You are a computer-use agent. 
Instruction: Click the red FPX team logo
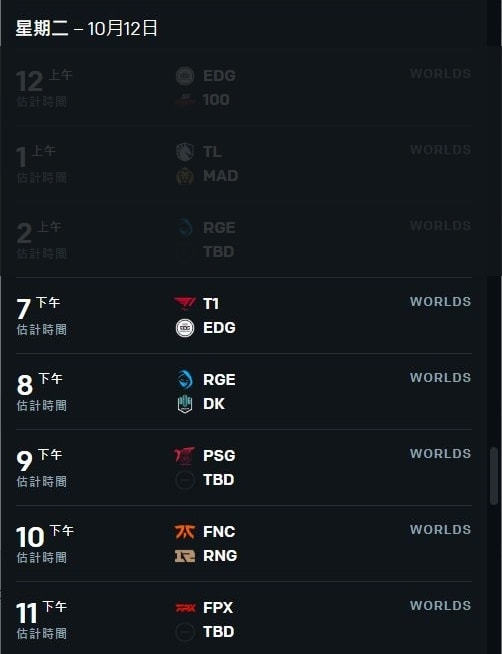click(x=185, y=608)
